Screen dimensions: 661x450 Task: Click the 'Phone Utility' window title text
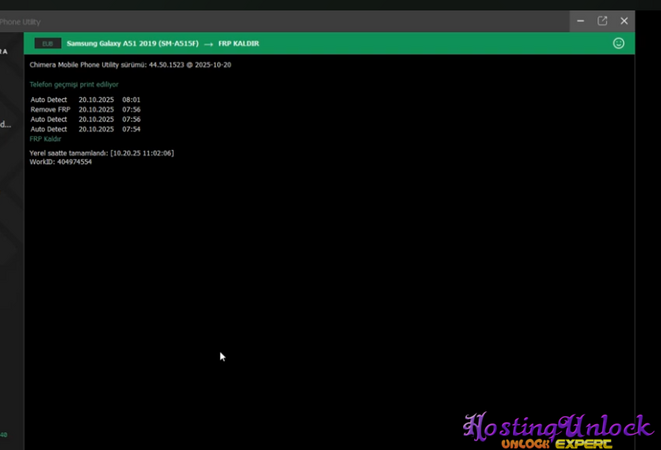point(20,21)
